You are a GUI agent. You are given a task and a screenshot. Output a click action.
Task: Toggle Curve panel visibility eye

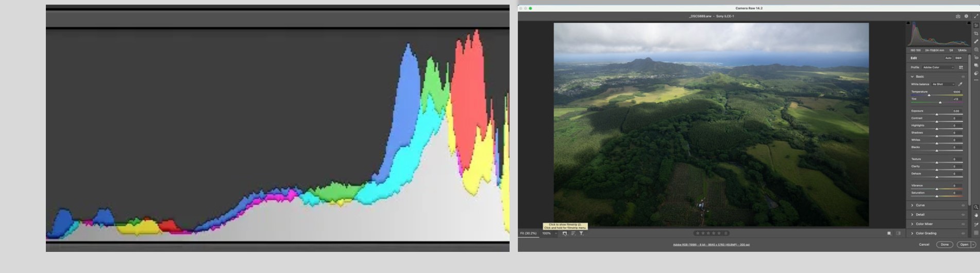click(963, 206)
